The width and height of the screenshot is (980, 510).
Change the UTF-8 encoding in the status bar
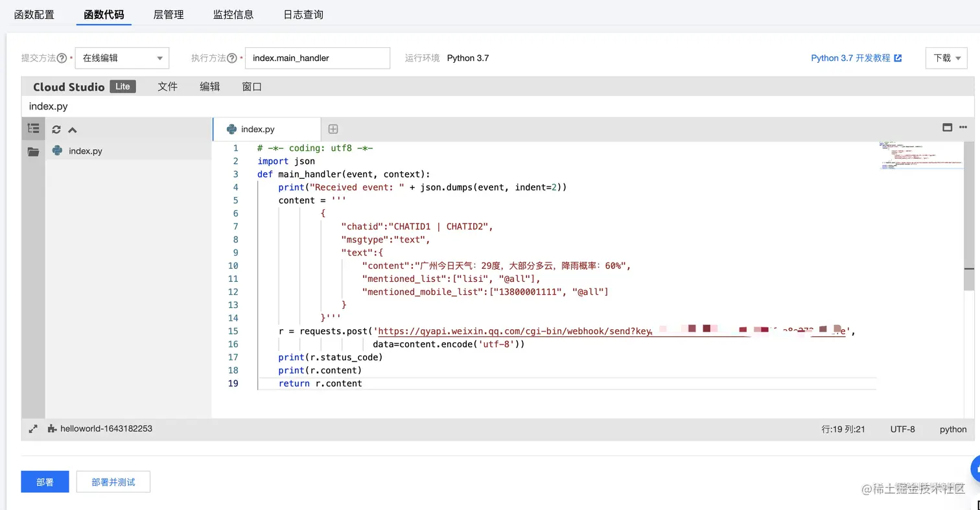click(903, 429)
